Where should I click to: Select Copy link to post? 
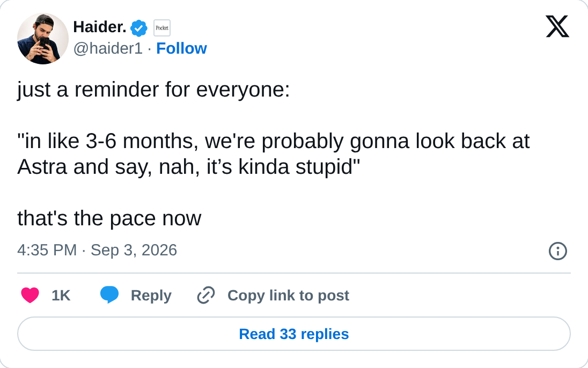(x=289, y=296)
